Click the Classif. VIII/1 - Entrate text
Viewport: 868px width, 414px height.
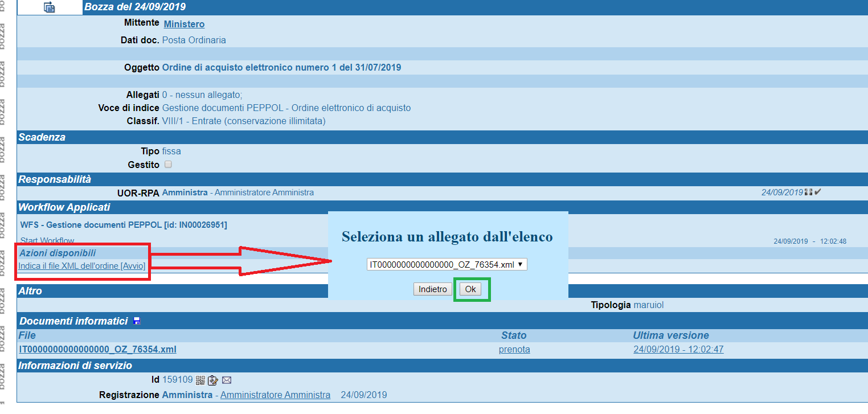[244, 121]
